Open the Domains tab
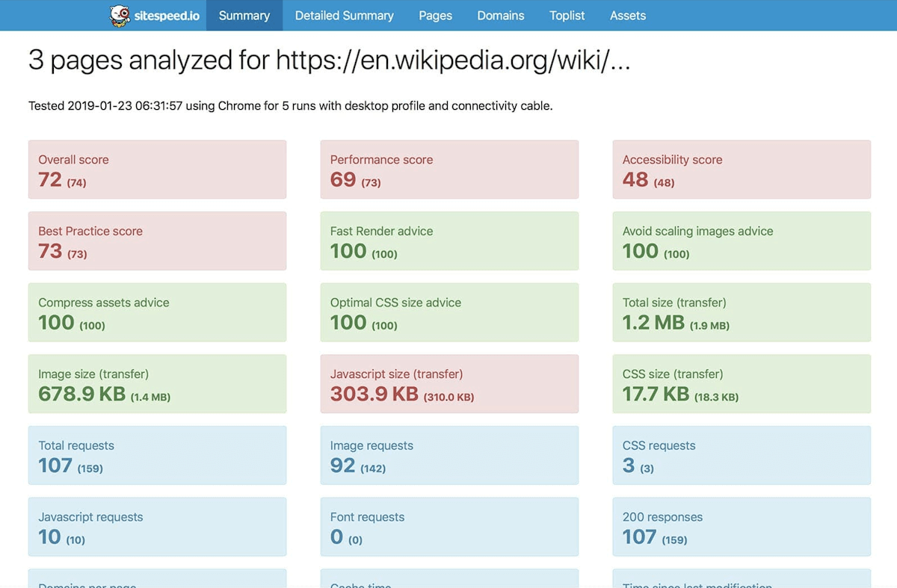The image size is (897, 588). pyautogui.click(x=501, y=16)
